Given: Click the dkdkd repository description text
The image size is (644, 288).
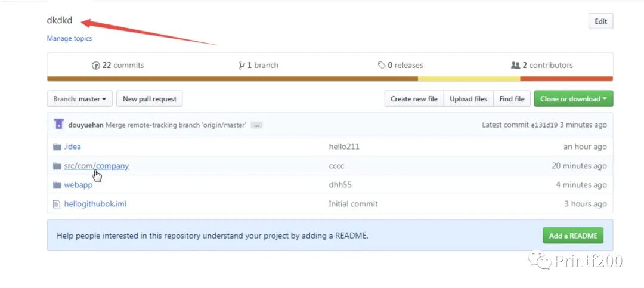Looking at the screenshot, I should coord(60,20).
